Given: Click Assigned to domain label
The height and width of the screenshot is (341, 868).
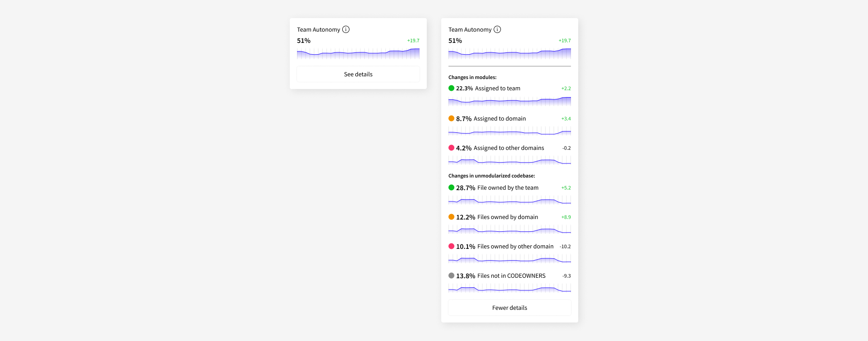Looking at the screenshot, I should click(500, 118).
